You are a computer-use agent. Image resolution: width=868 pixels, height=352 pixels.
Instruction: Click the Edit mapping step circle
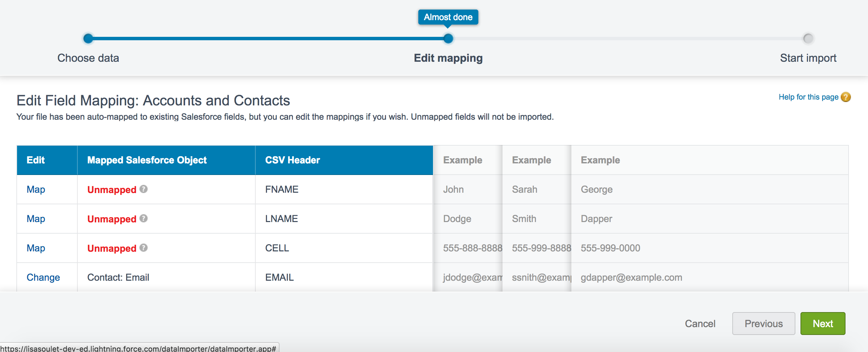(448, 39)
